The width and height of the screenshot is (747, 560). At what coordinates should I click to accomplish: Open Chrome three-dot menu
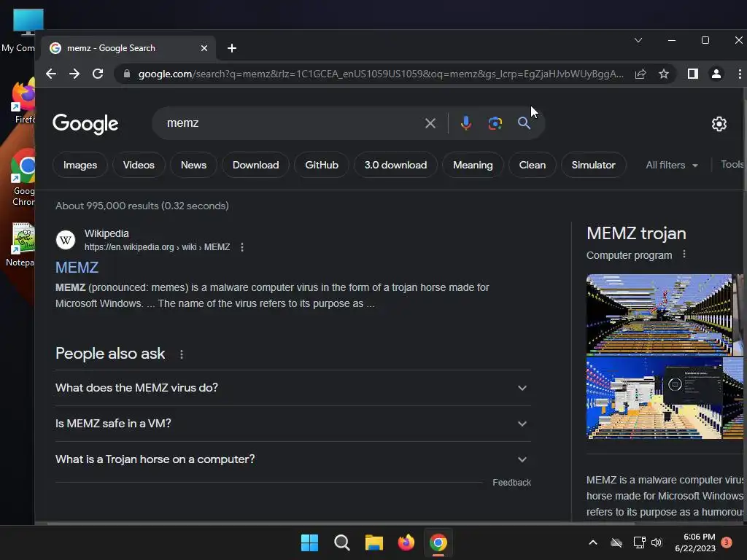(740, 74)
